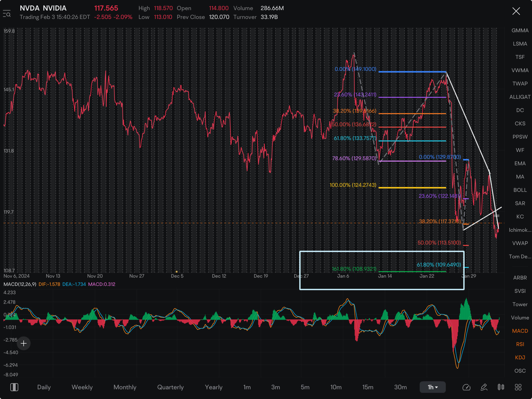The width and height of the screenshot is (532, 399).
Task: Enable the TWAP indicator
Action: coord(520,84)
